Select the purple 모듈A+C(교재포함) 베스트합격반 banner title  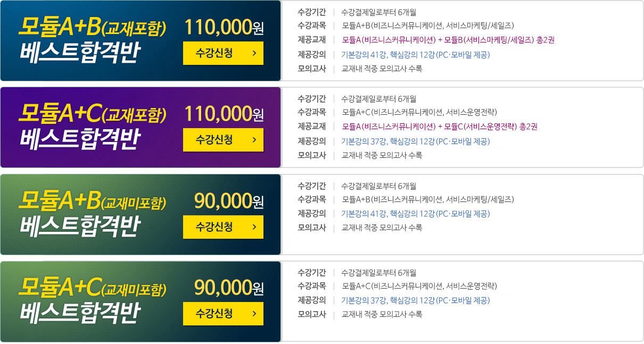pos(93,127)
